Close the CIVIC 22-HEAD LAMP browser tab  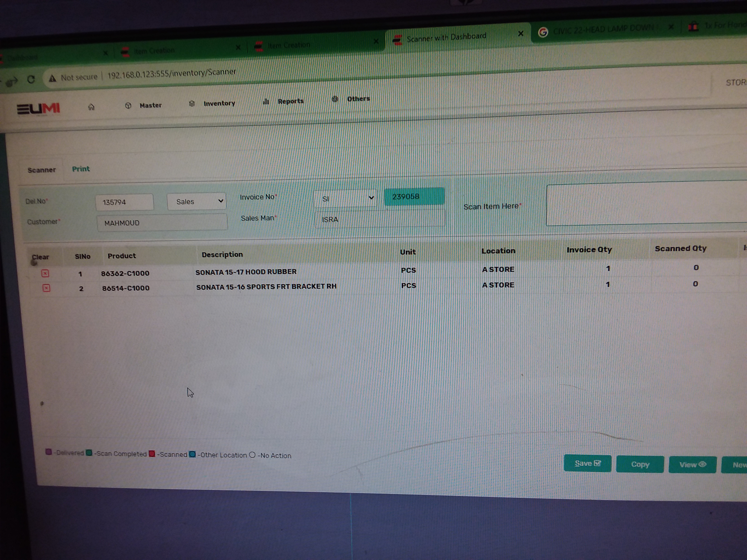(x=671, y=27)
